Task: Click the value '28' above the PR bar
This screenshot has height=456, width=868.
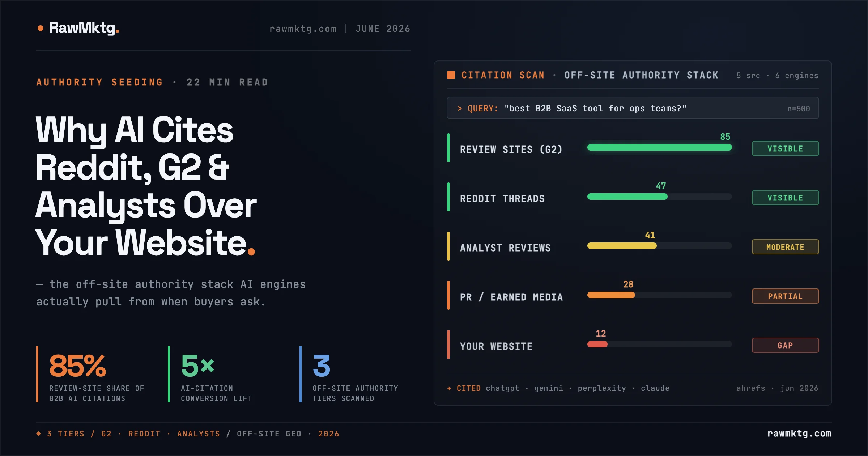Action: tap(628, 284)
